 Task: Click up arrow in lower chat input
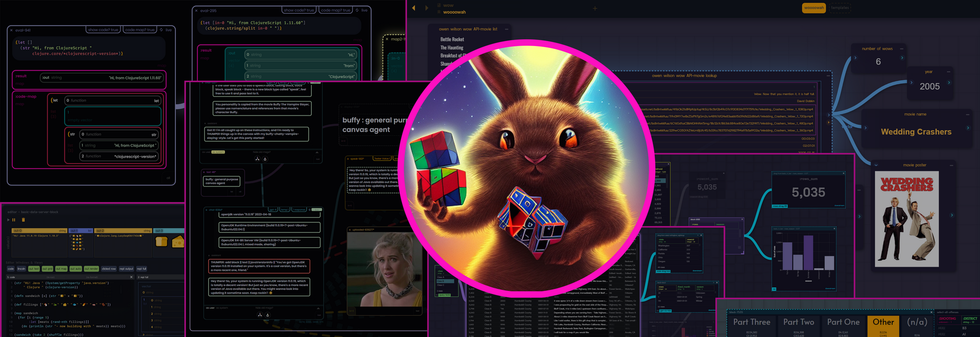coord(318,308)
